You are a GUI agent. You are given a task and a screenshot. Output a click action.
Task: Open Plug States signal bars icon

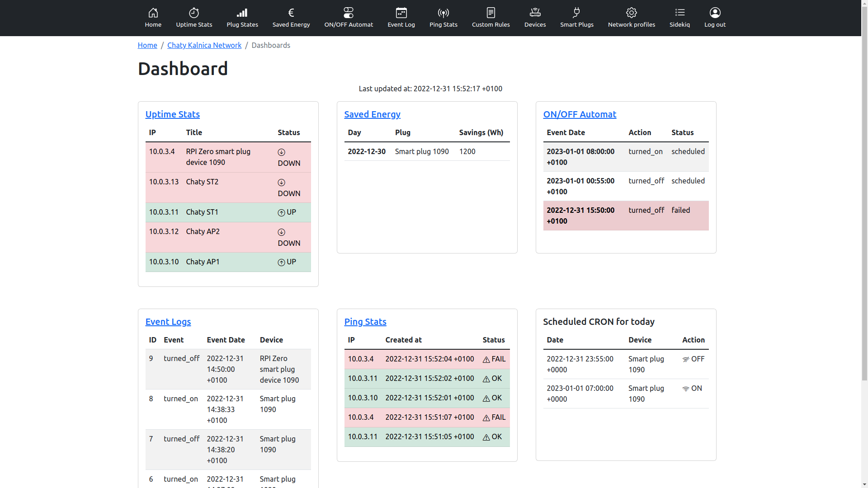(242, 13)
